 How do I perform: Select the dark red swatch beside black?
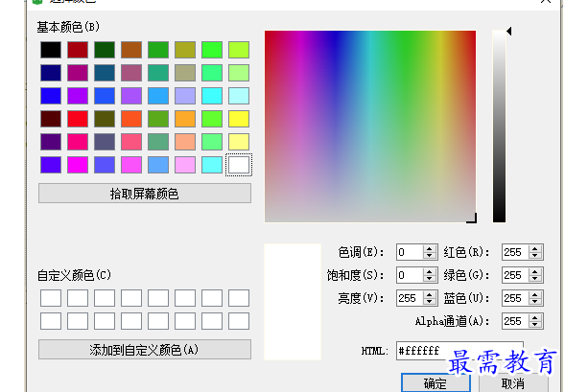78,50
